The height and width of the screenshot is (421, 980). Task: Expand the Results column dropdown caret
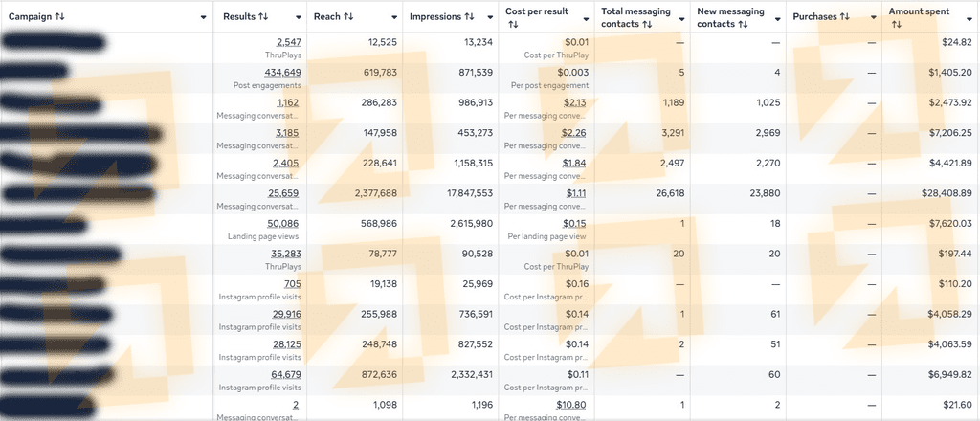pos(299,17)
